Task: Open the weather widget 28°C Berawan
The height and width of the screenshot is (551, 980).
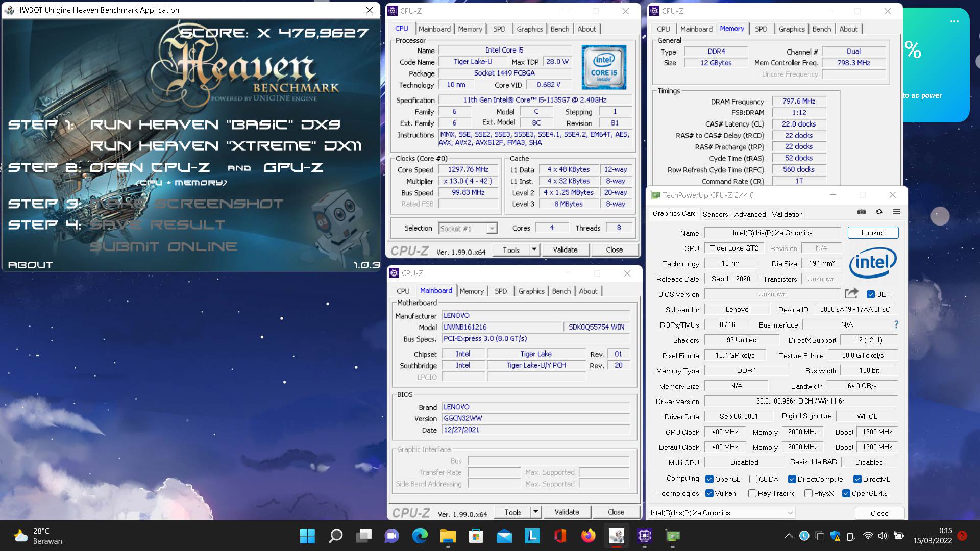Action: [38, 536]
